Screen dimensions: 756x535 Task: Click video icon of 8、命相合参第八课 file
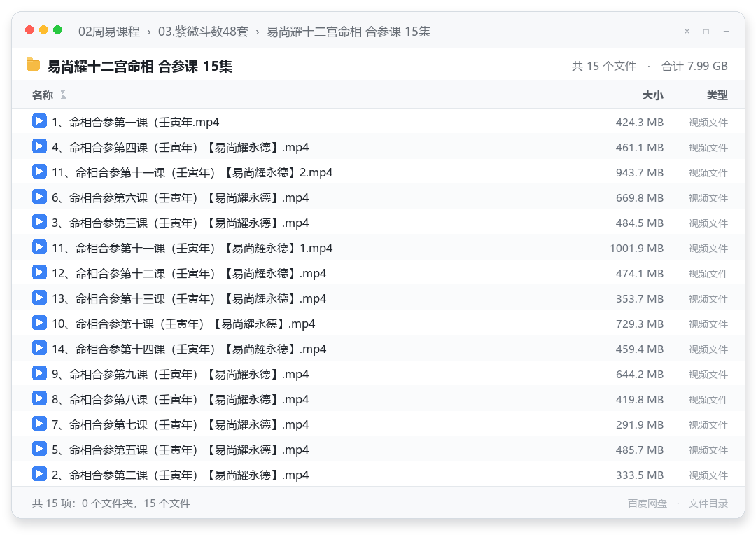click(39, 398)
